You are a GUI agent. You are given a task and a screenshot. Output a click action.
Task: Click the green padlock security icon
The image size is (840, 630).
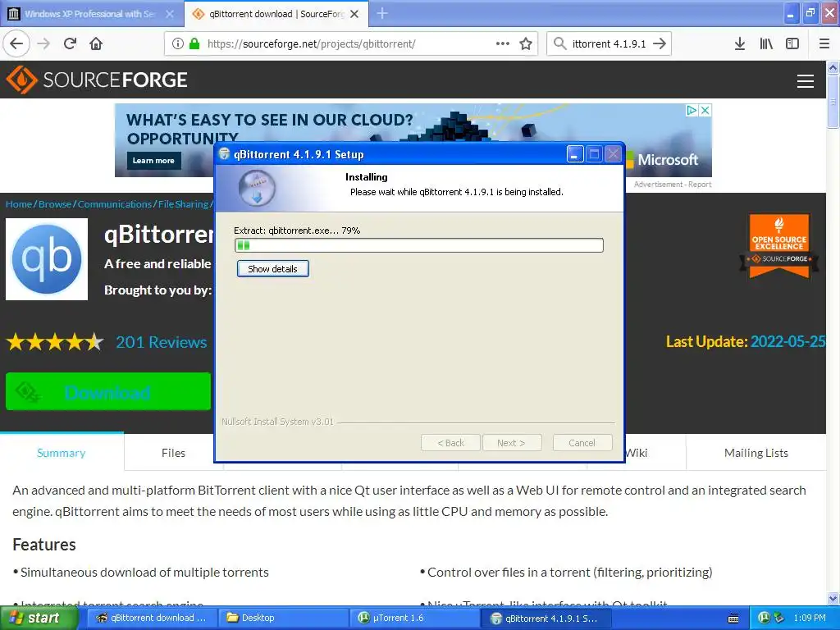point(194,43)
